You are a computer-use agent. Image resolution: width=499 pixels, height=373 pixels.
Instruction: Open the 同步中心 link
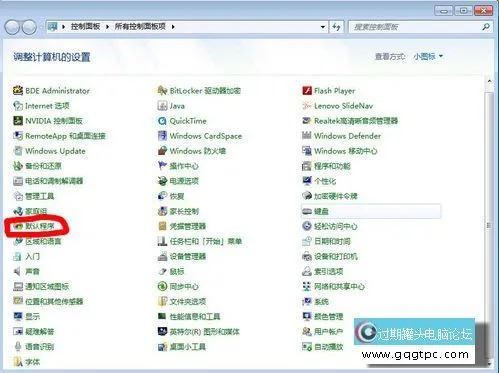point(184,286)
